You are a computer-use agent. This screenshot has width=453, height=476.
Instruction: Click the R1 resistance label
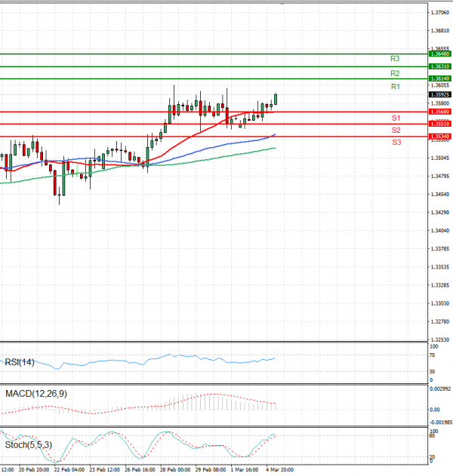[395, 88]
